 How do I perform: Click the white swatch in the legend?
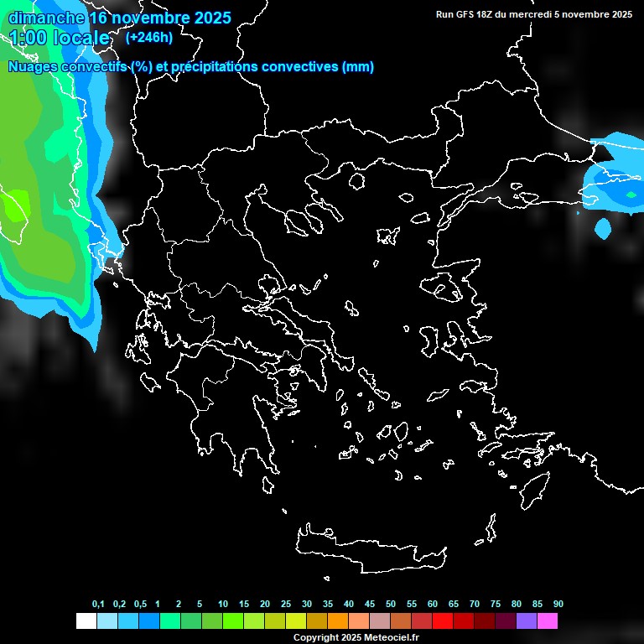point(86,621)
